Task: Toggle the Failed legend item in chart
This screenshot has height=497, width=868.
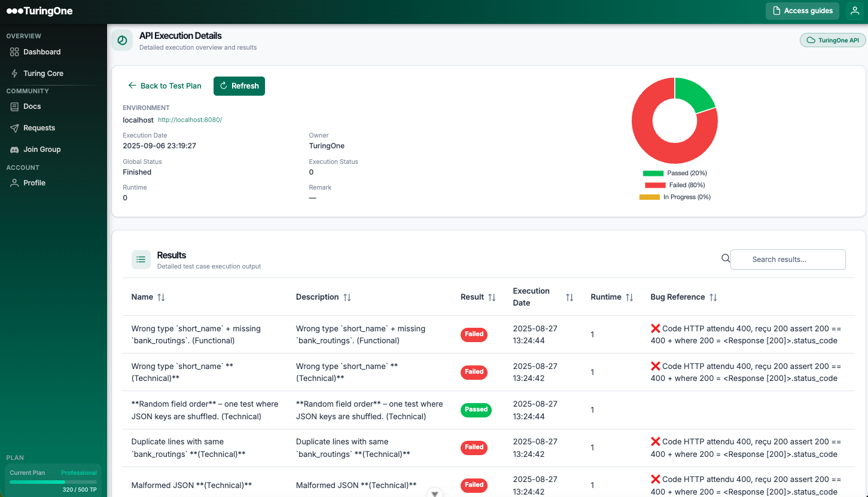Action: 675,185
